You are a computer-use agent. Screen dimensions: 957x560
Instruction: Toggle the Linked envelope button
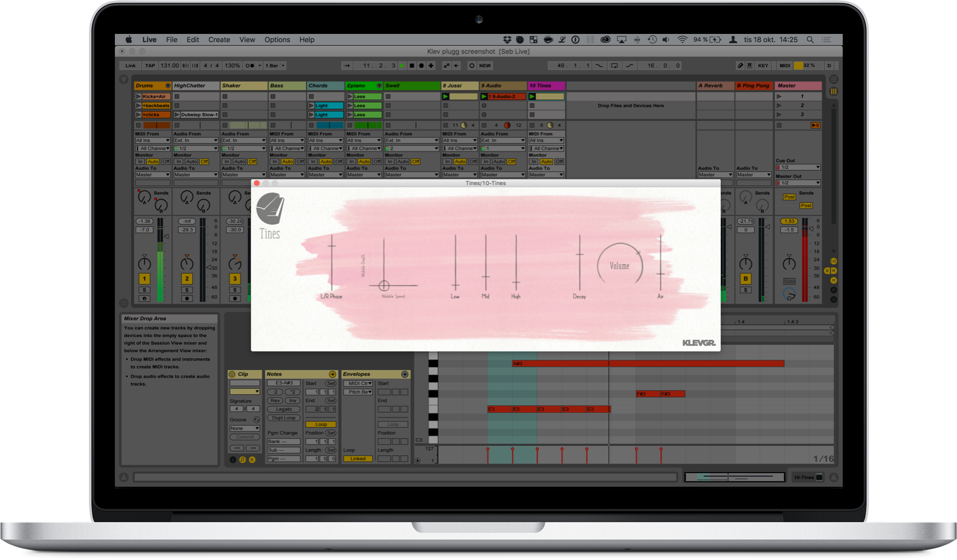tap(358, 459)
